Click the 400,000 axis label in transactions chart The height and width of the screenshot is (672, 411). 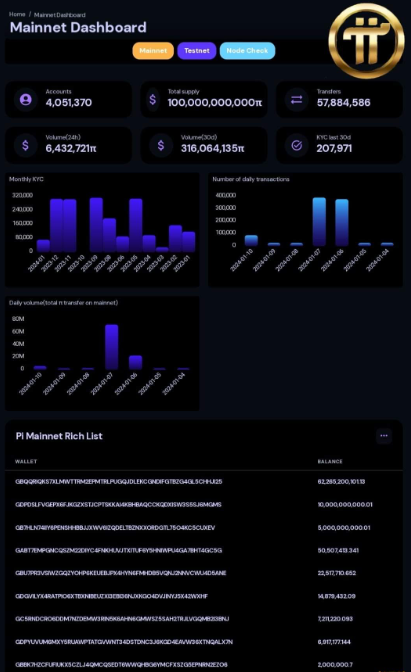tap(226, 195)
